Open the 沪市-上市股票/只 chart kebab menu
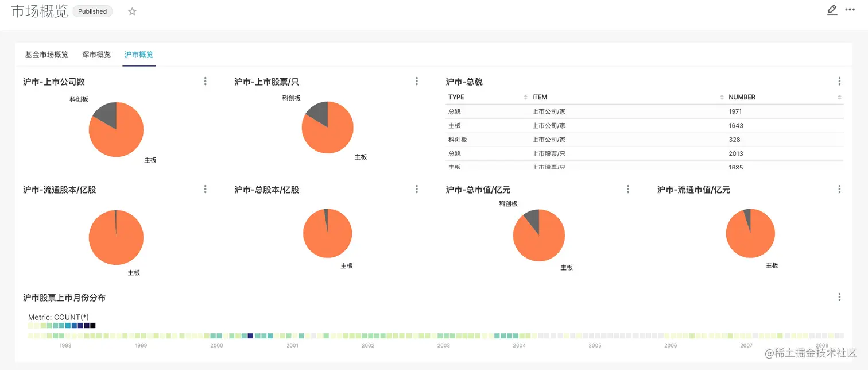 (417, 82)
